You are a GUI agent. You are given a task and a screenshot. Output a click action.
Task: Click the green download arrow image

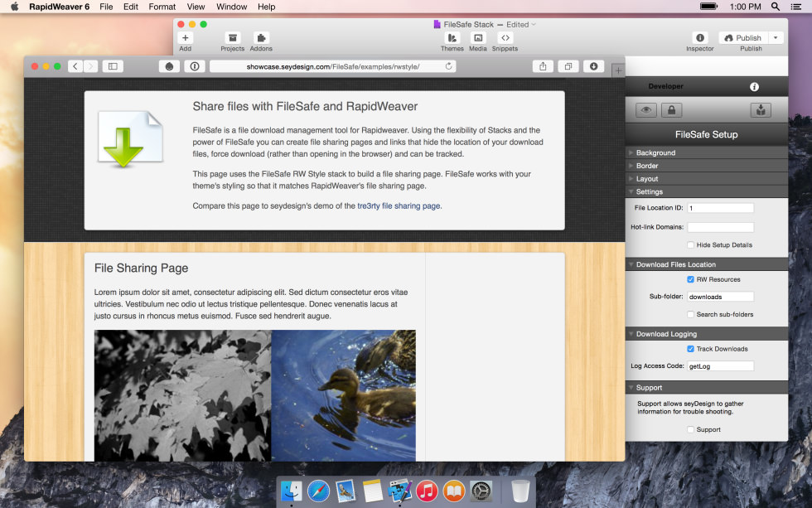tap(131, 138)
